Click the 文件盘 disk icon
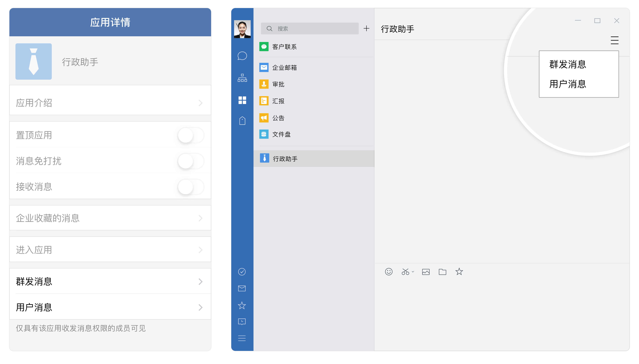Image resolution: width=639 pixels, height=364 pixels. 264,134
